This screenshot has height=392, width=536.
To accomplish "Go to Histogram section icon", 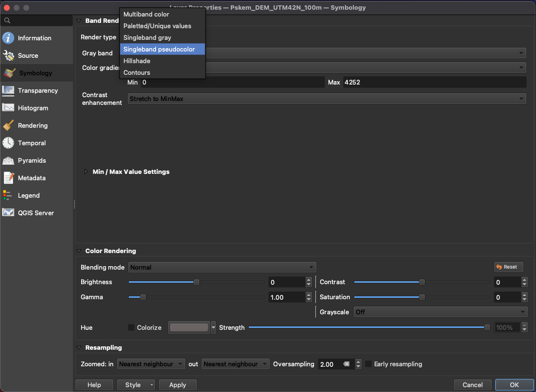I will [x=8, y=108].
